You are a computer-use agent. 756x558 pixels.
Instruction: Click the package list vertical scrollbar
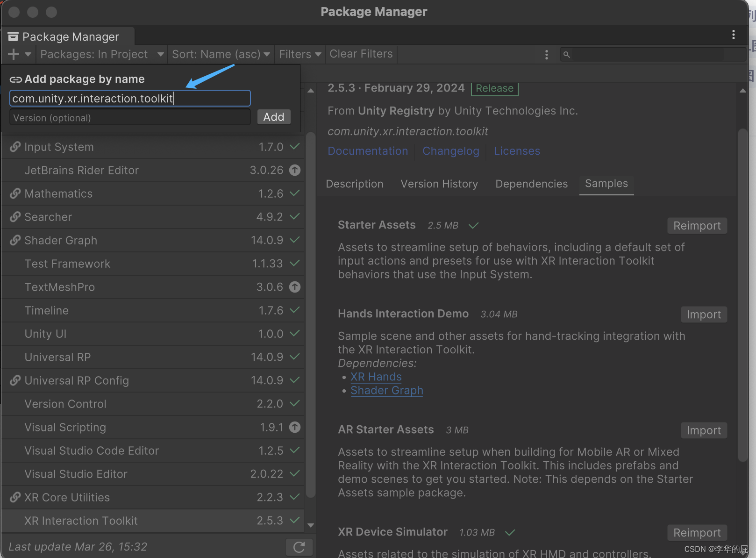point(311,315)
